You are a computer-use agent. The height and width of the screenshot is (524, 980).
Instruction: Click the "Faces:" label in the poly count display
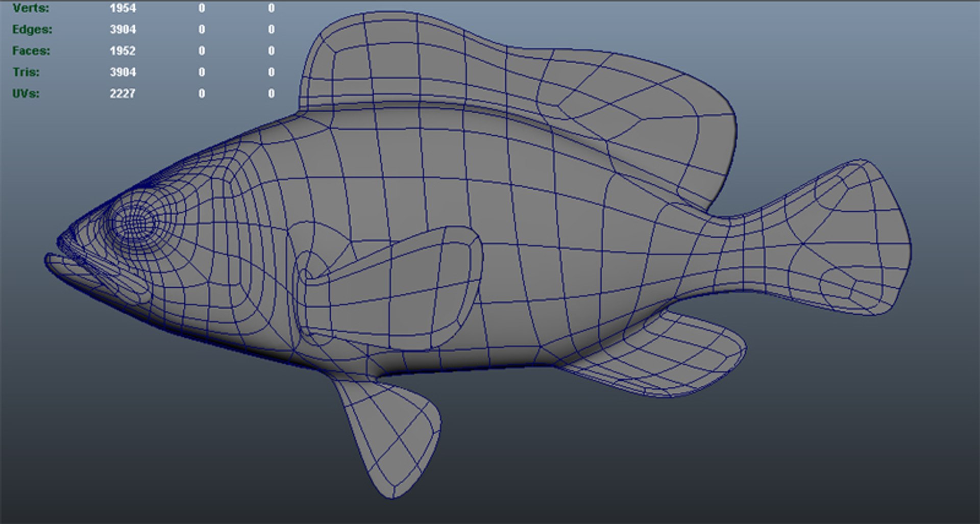click(x=31, y=51)
